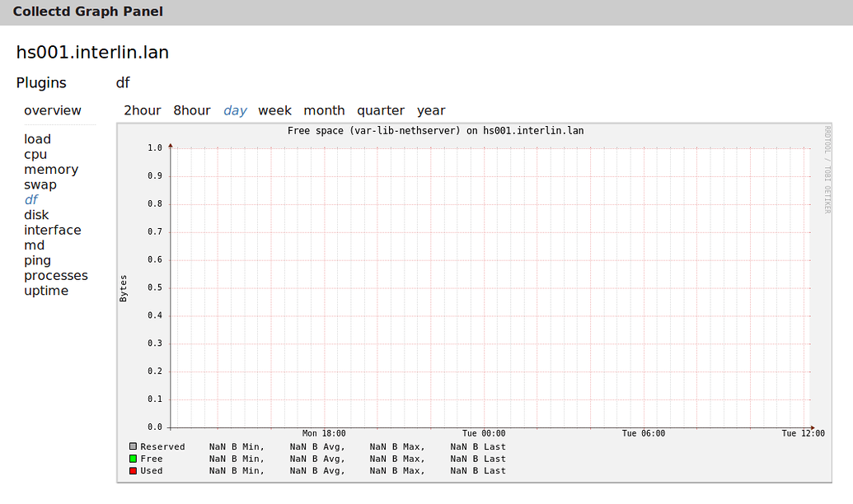This screenshot has width=853, height=504.
Task: Open the interface plugin graphs
Action: click(52, 230)
